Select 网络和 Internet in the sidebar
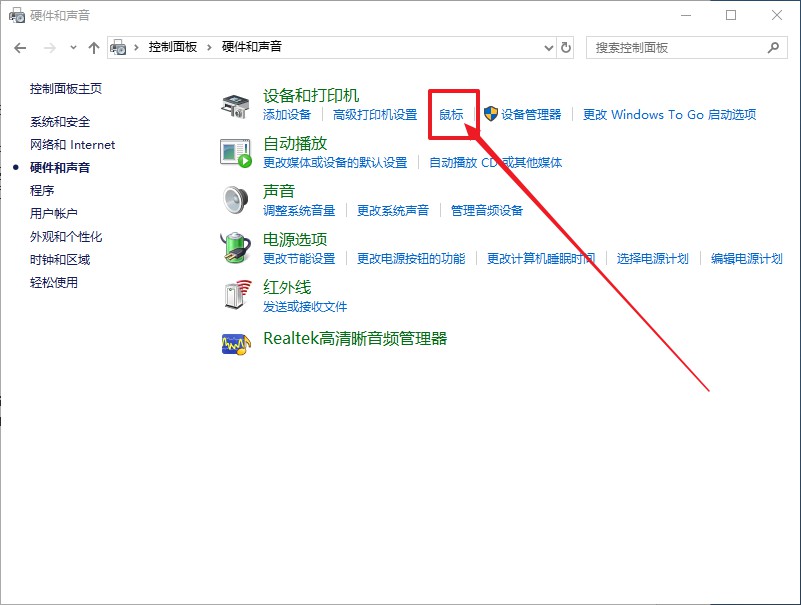The image size is (801, 605). [73, 145]
